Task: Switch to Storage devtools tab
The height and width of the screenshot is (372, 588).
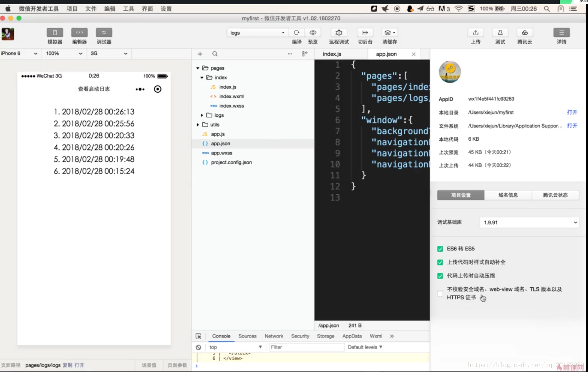Action: coord(326,336)
